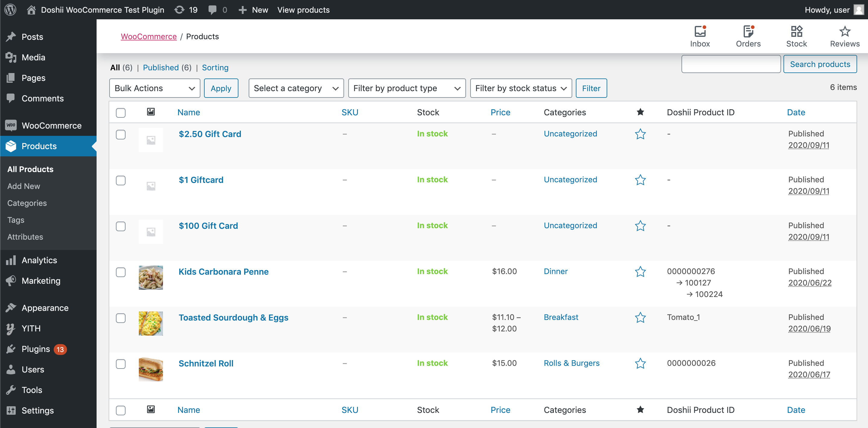
Task: Toggle featured star for $100 Gift Card
Action: (x=640, y=226)
